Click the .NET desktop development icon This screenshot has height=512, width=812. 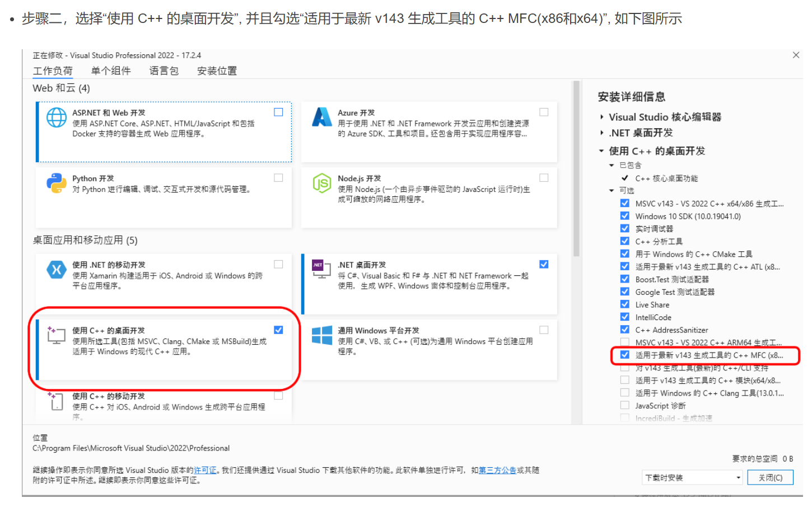pos(322,270)
